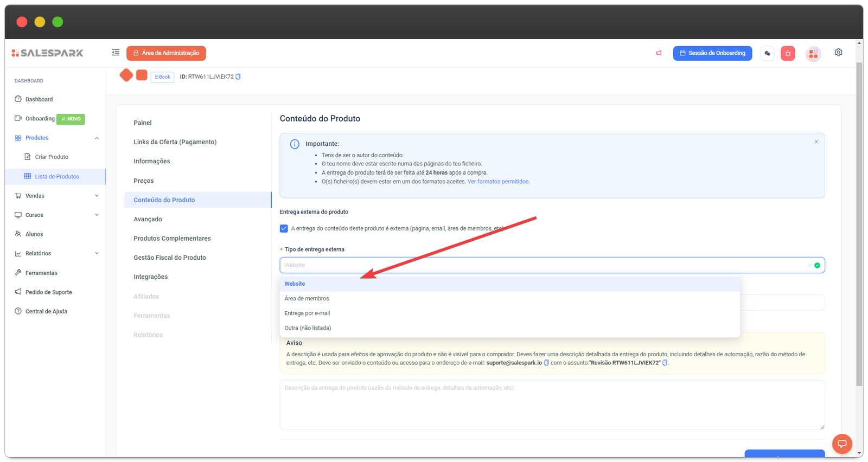Open the chat bubbles icon in header
The image size is (868, 462).
point(767,53)
